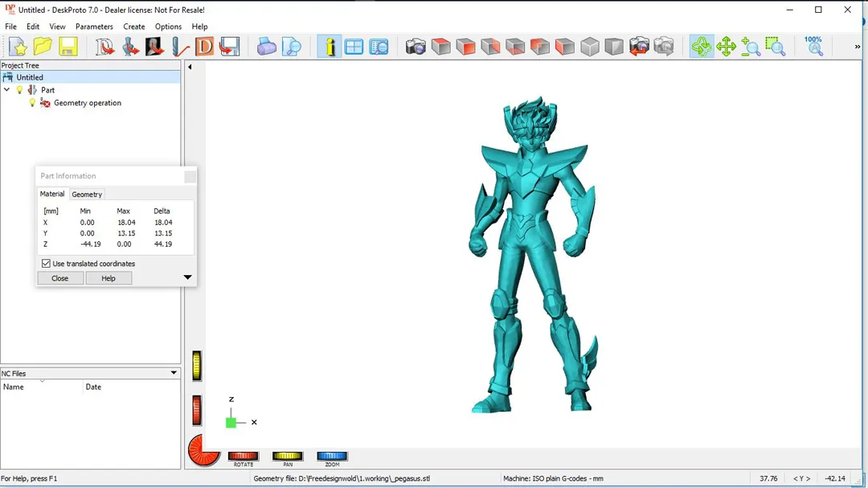The height and width of the screenshot is (488, 868).
Task: Toggle the Part Information 'i' icon
Action: tap(330, 47)
